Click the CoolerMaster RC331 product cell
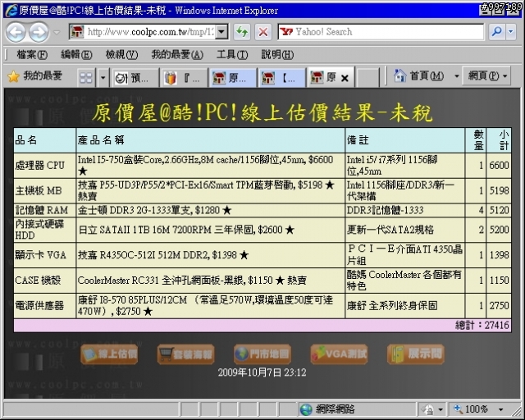525x420 pixels. pyautogui.click(x=210, y=281)
